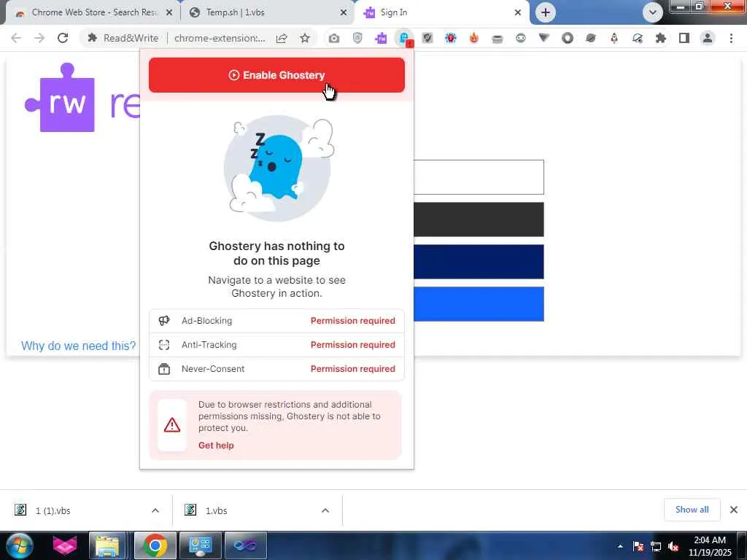Click the satellite dish extension icon

[638, 38]
